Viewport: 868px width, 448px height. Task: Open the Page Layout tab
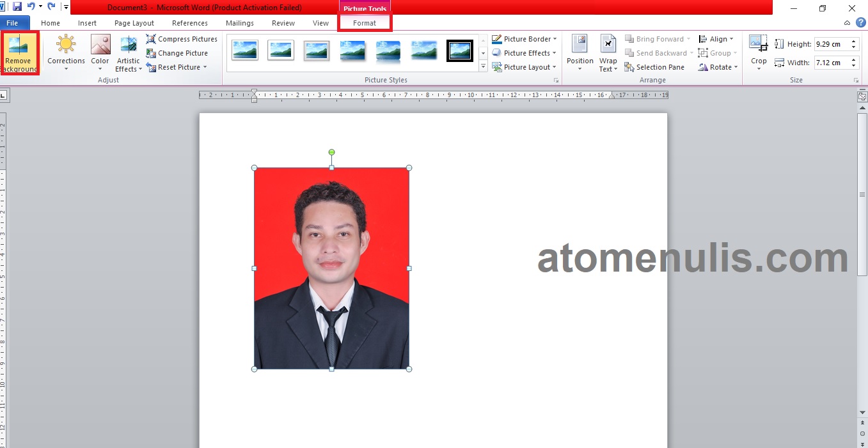pyautogui.click(x=134, y=22)
